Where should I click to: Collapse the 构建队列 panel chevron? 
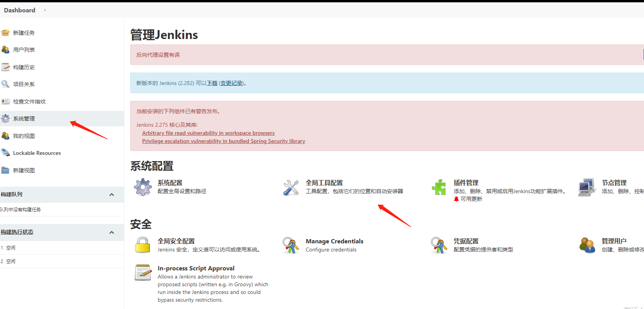pos(112,195)
